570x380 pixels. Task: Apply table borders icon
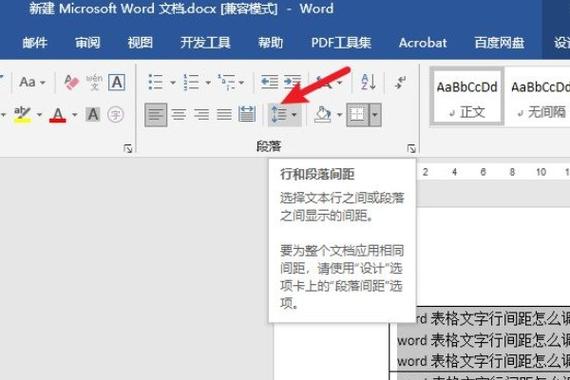click(x=357, y=115)
